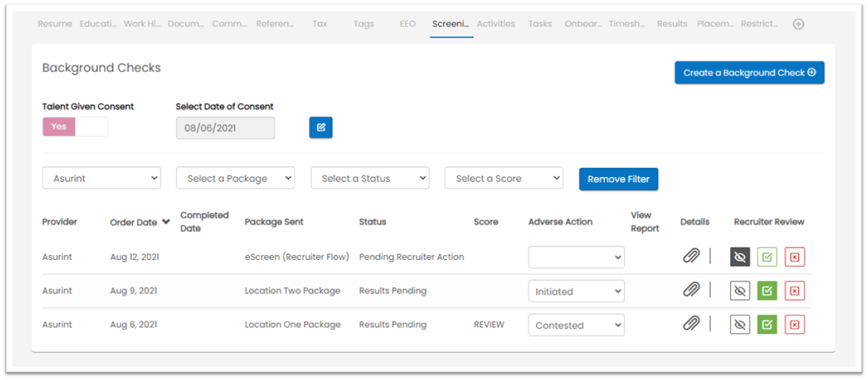Switch to the Activities tab
Screen dimensions: 868x380
496,24
